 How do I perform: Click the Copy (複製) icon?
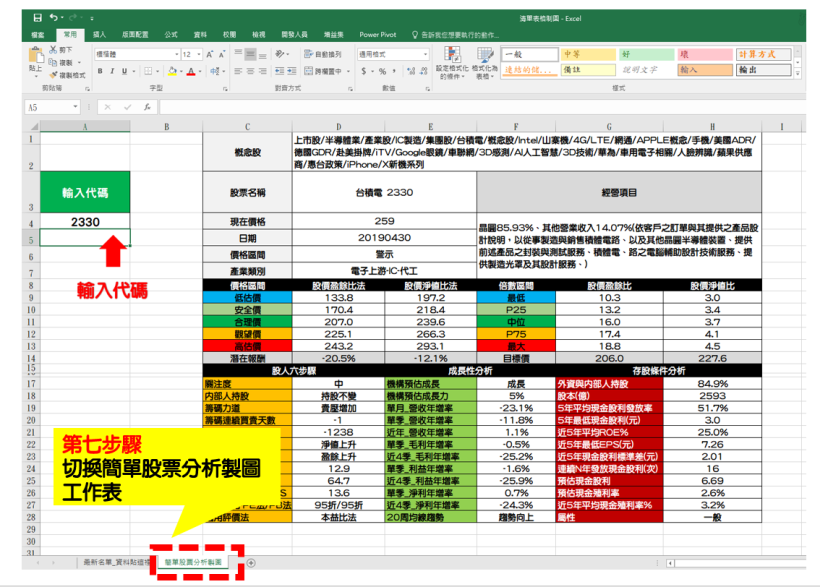coord(53,62)
